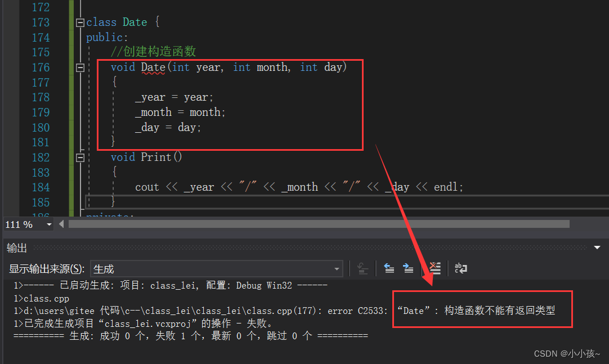The width and height of the screenshot is (609, 364).
Task: Collapse the void Date function at line 176
Action: (x=80, y=68)
